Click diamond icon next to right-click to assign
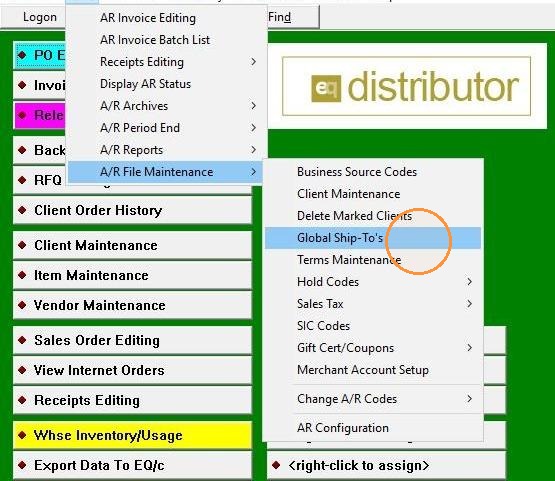 coord(276,465)
